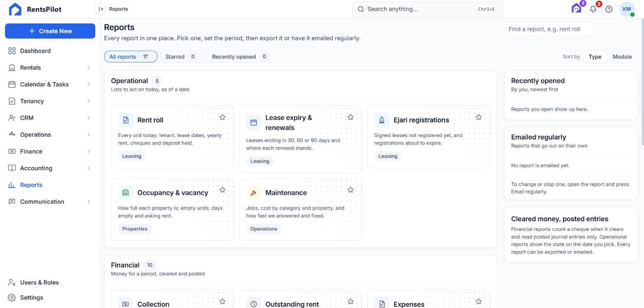Star the Rent roll report

(x=223, y=117)
